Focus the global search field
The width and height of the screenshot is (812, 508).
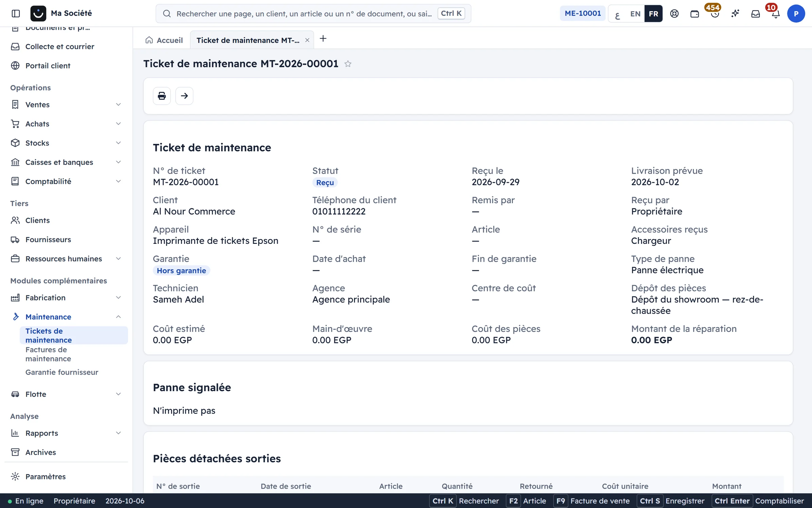313,14
